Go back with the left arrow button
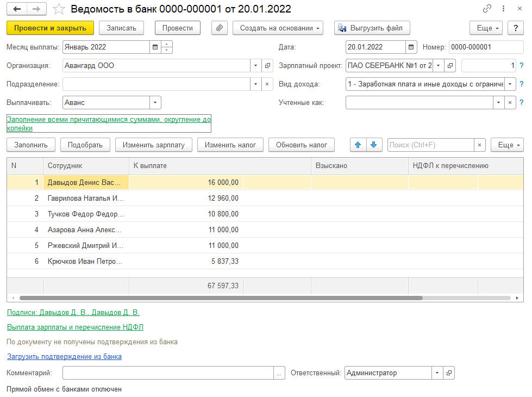Screen dimensions: 532x397 point(17,9)
